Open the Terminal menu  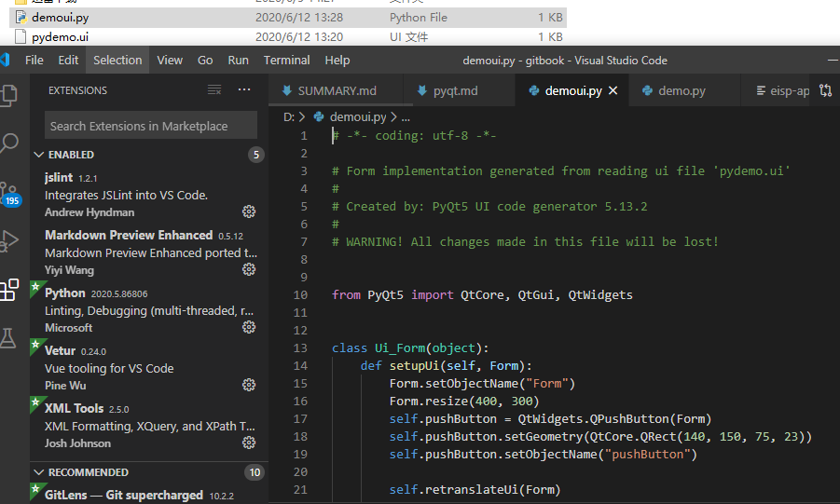click(286, 60)
